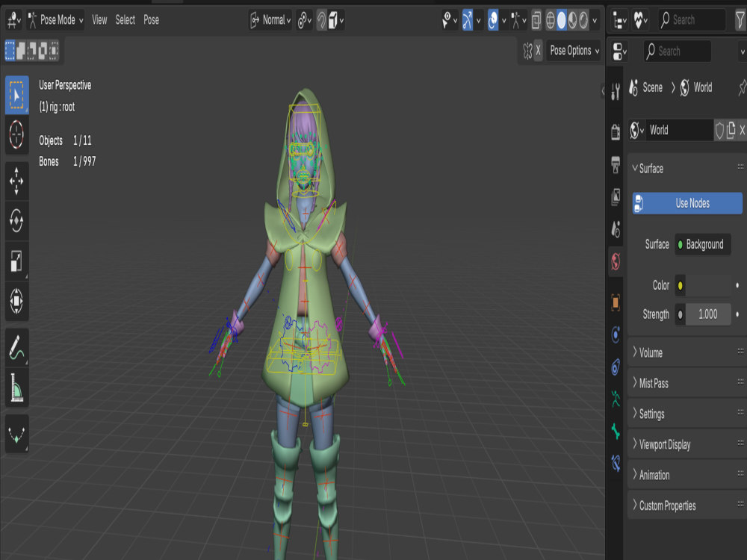Activate the Cursor tool

pos(16,134)
